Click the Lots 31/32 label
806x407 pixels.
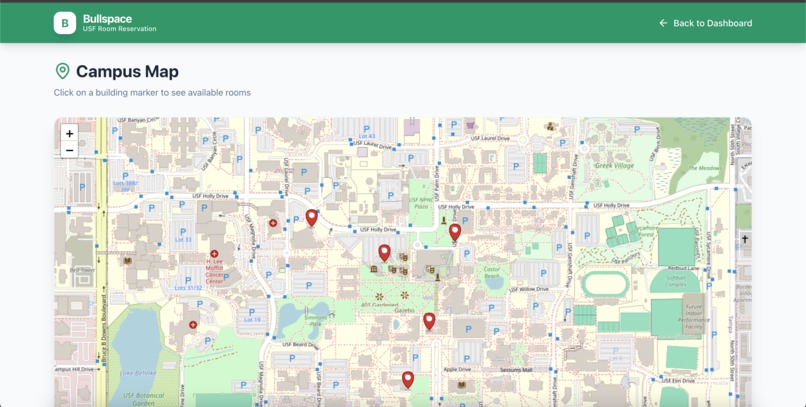188,288
